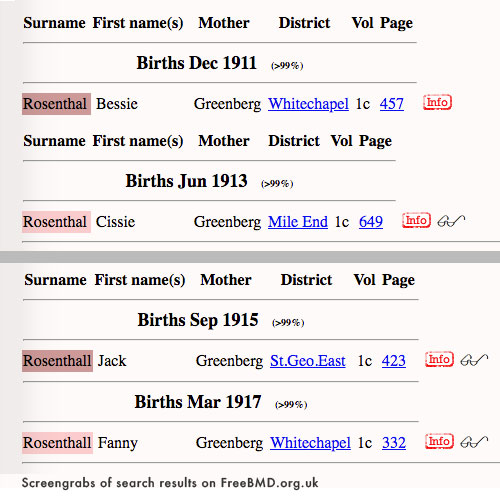Select surname Rosenthal in Bessie row
The height and width of the screenshot is (500, 500).
click(56, 104)
